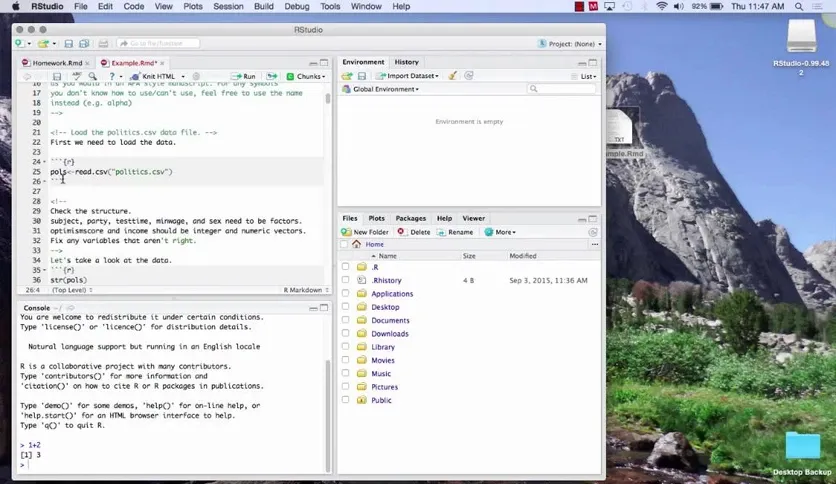Open the (Top Level) section navigator

click(72, 290)
